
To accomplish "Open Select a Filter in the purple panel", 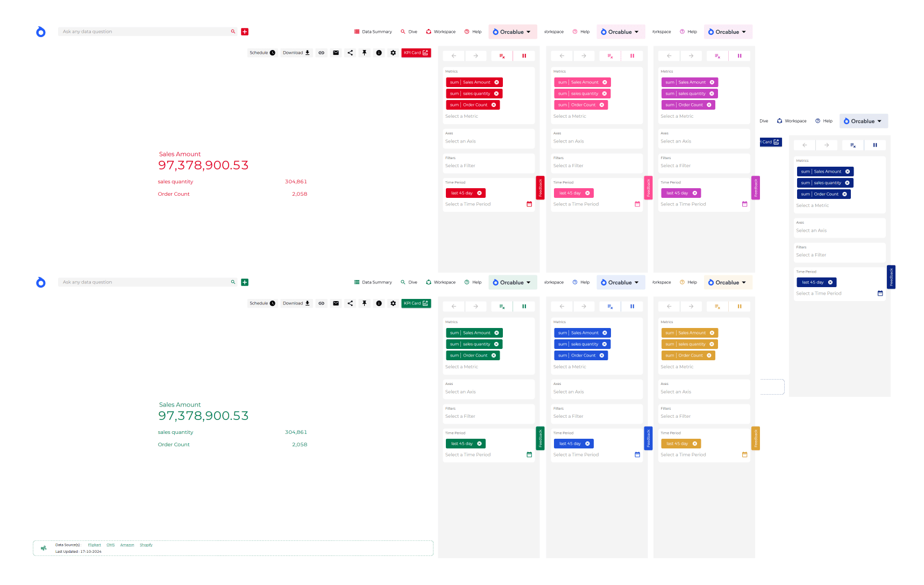I will coord(676,166).
